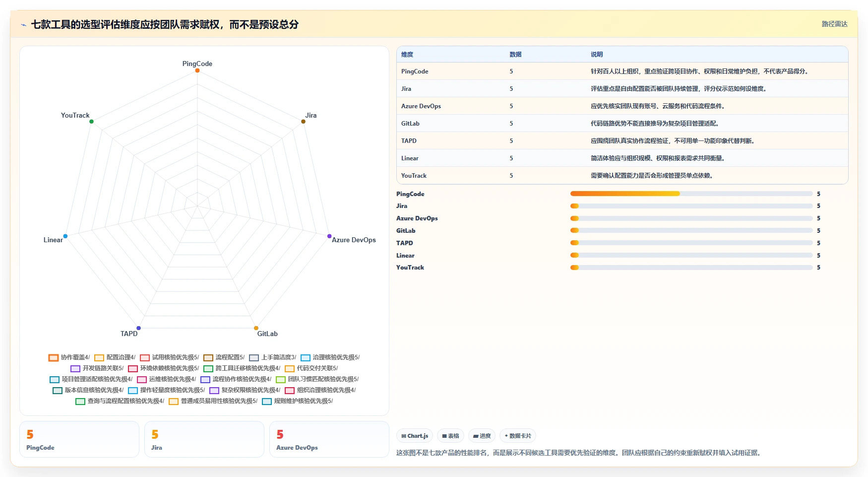This screenshot has width=868, height=477.
Task: Click the GitLab point on radar chart
Action: click(x=256, y=328)
